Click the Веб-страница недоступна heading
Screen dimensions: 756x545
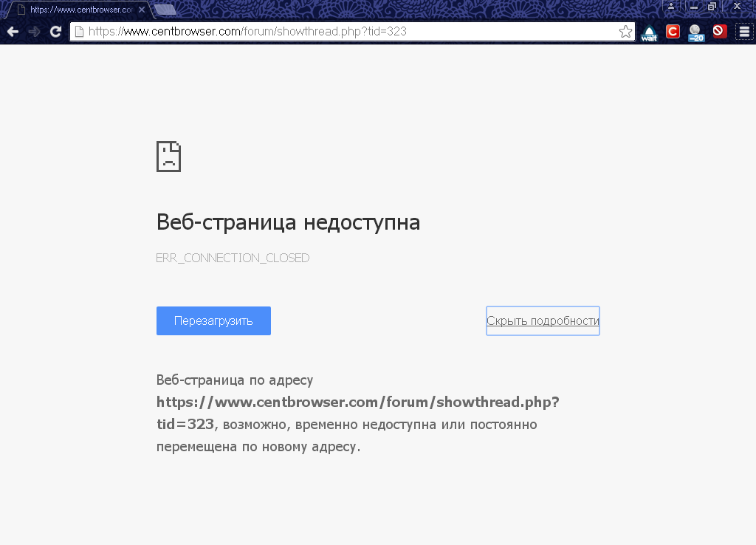[289, 222]
